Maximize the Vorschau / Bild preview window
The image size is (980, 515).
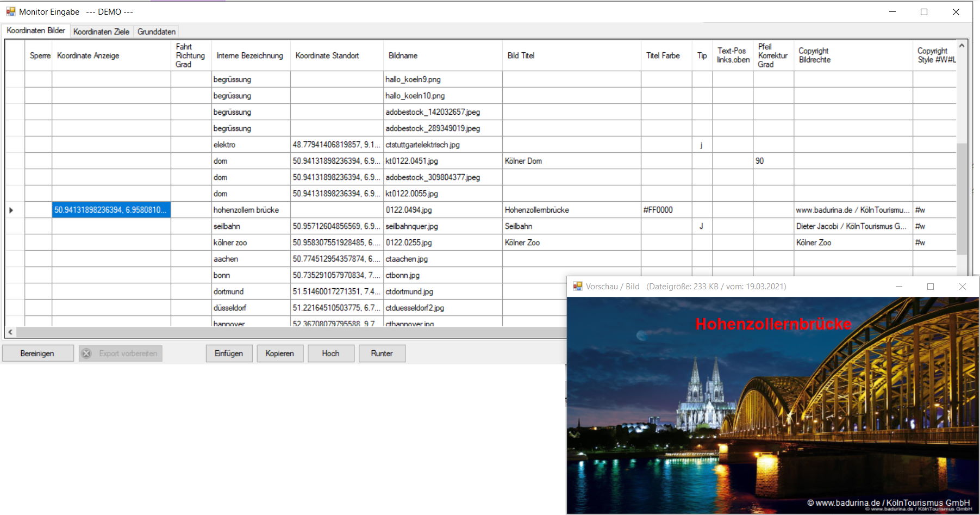(930, 286)
